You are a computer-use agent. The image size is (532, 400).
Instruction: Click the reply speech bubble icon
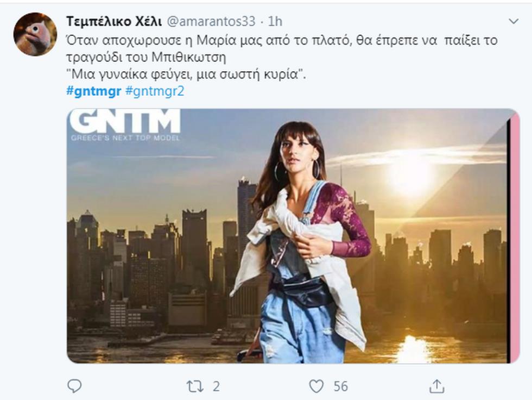tap(74, 386)
